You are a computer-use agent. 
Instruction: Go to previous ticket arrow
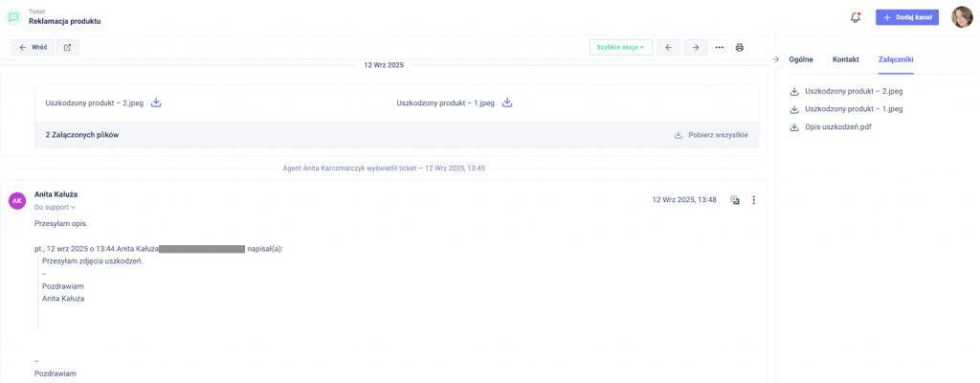click(x=668, y=47)
